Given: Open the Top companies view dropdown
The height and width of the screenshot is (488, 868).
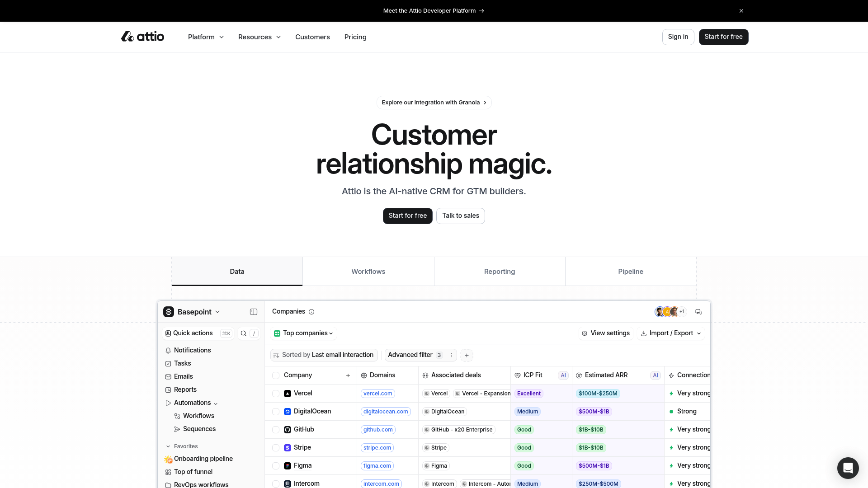Looking at the screenshot, I should pos(304,333).
